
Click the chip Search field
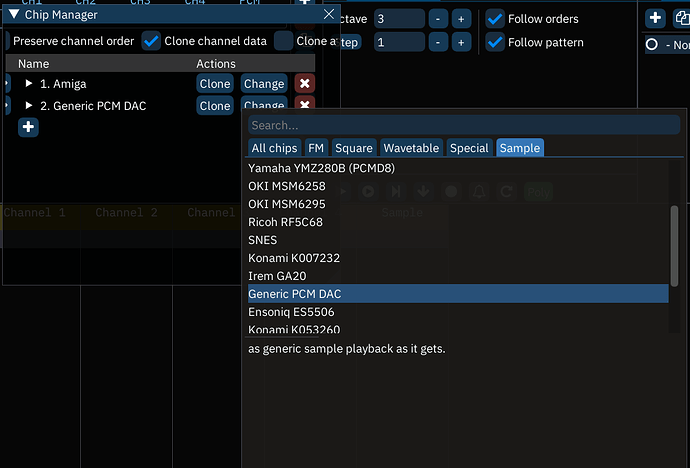tap(464, 125)
